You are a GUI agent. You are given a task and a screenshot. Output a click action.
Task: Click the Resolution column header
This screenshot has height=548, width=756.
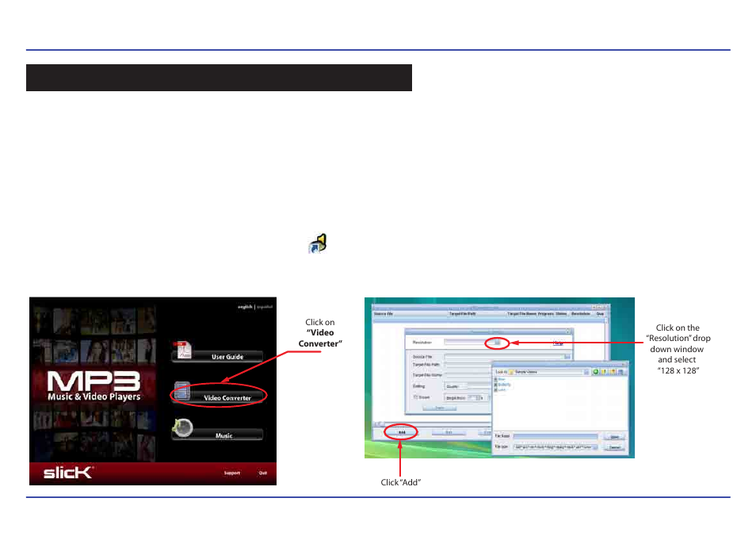(x=581, y=313)
